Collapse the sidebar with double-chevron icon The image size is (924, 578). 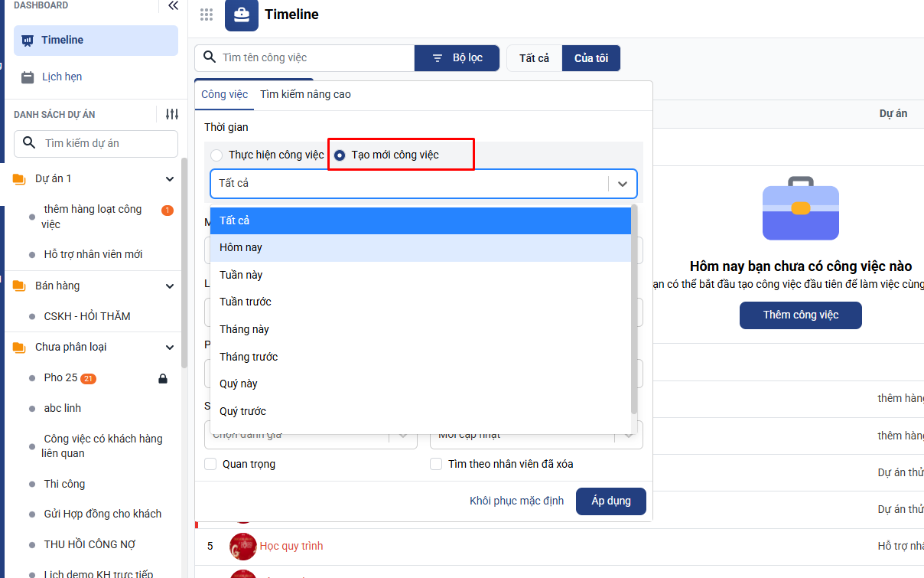pyautogui.click(x=173, y=6)
